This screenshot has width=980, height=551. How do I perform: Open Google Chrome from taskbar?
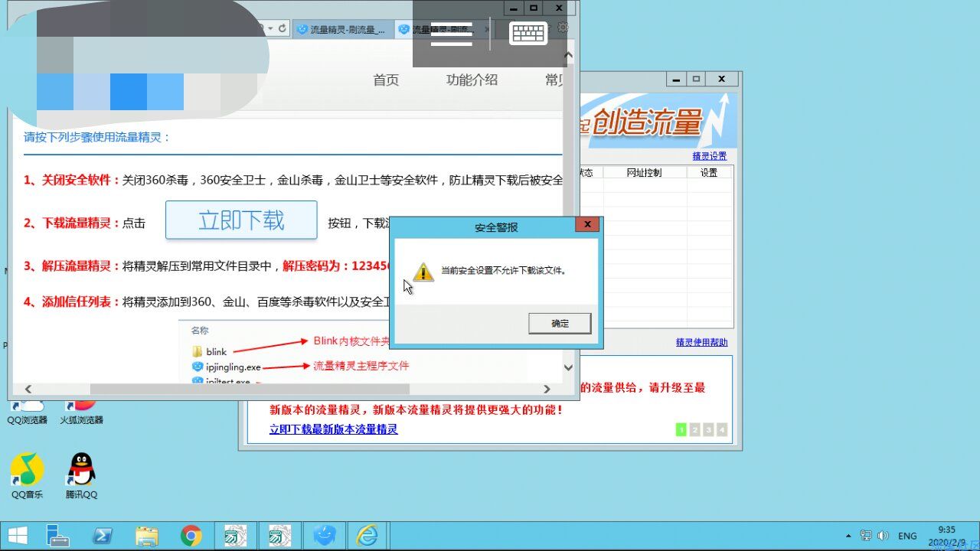click(191, 536)
